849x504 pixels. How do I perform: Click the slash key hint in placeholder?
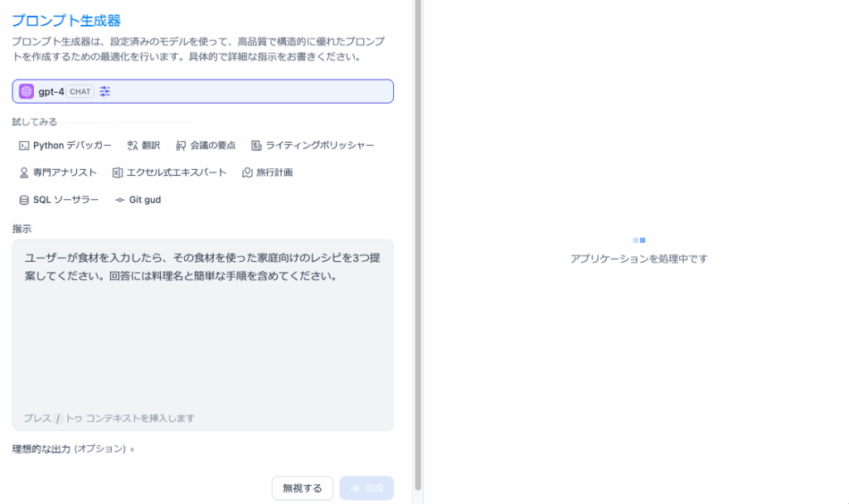pyautogui.click(x=58, y=419)
